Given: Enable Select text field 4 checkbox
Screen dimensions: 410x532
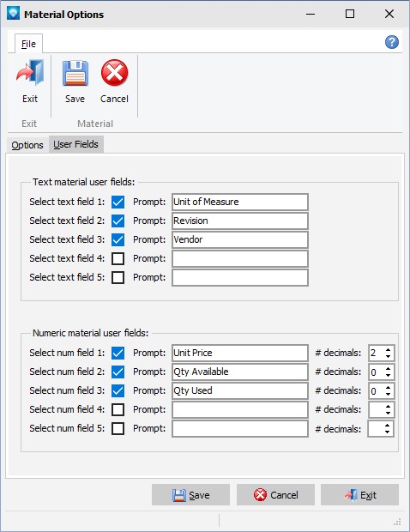Looking at the screenshot, I should [118, 258].
